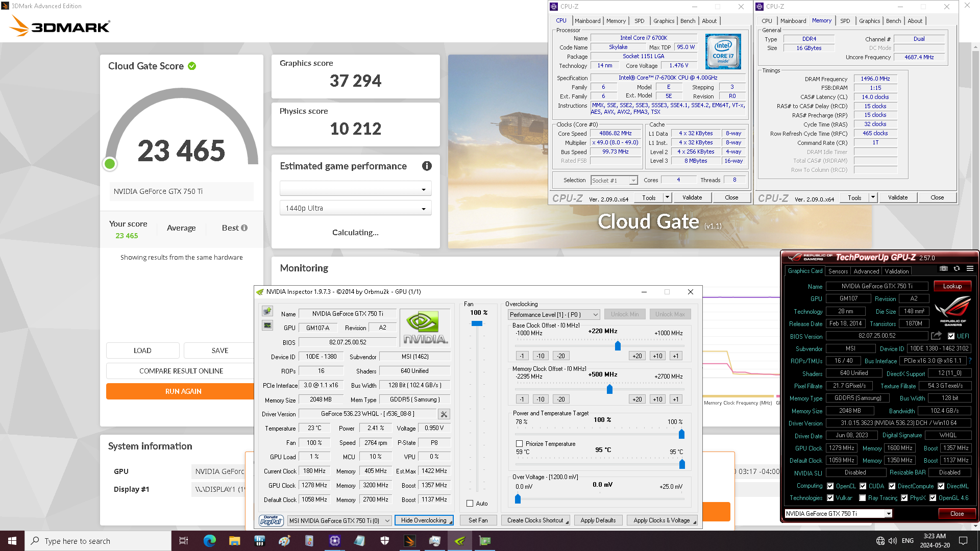Screen dimensions: 980x551
Task: Toggle the OpenCL checkbox in GPU-Z
Action: [830, 486]
